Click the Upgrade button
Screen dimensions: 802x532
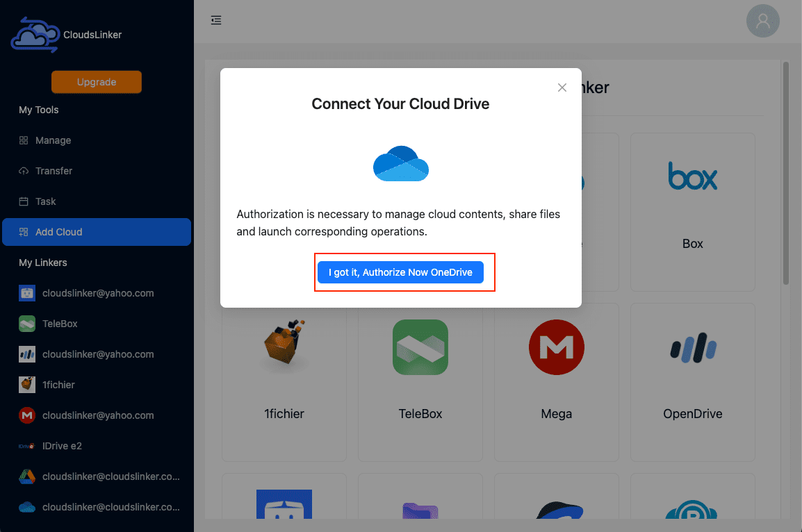point(96,82)
